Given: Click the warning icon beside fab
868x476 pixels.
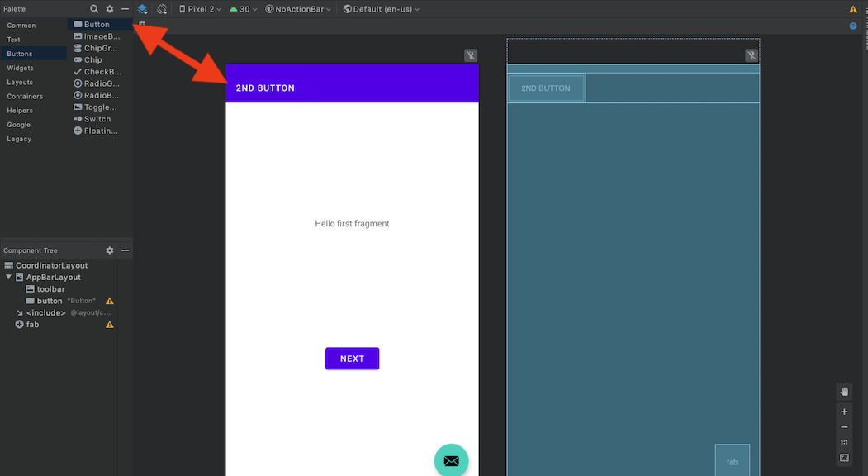Looking at the screenshot, I should (110, 325).
